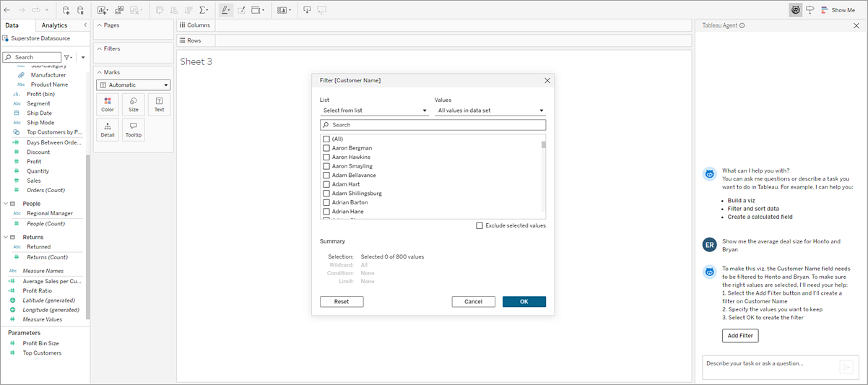Check the Aaron Bergman checkbox
The image size is (868, 385).
pos(326,148)
